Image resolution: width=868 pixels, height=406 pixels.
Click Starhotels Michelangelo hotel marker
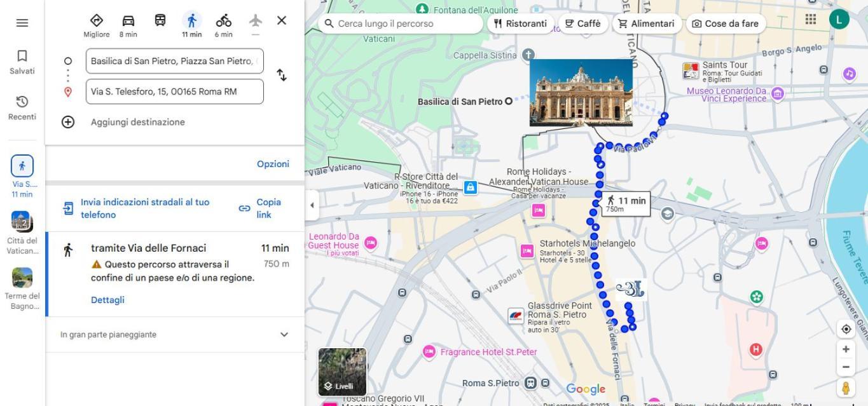(x=527, y=252)
